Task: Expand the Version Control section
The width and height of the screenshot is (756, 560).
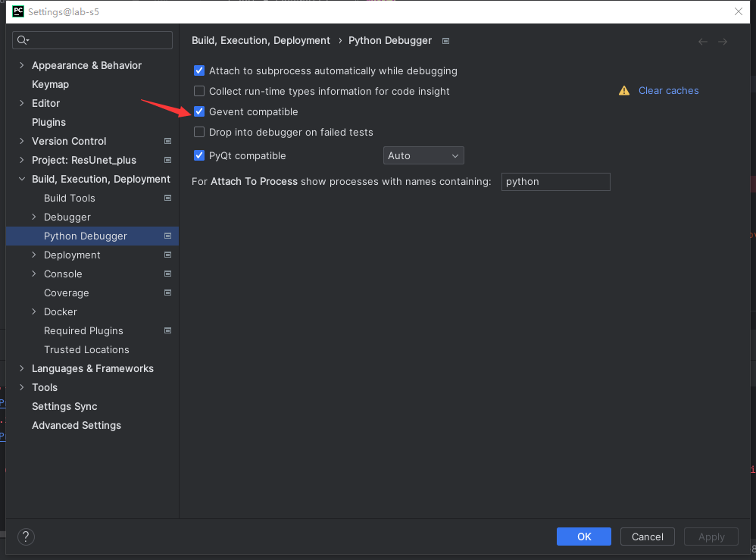Action: tap(22, 142)
